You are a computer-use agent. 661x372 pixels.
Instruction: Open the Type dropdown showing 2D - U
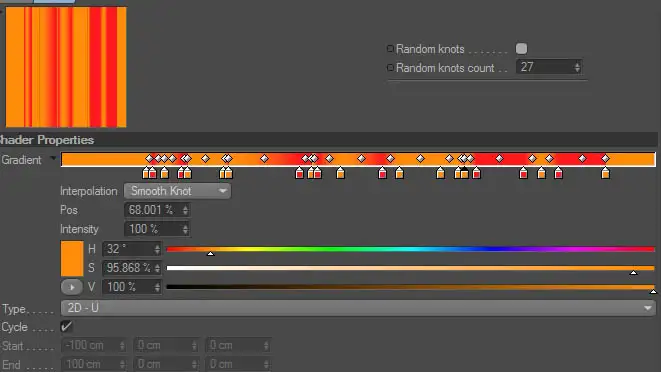click(358, 308)
